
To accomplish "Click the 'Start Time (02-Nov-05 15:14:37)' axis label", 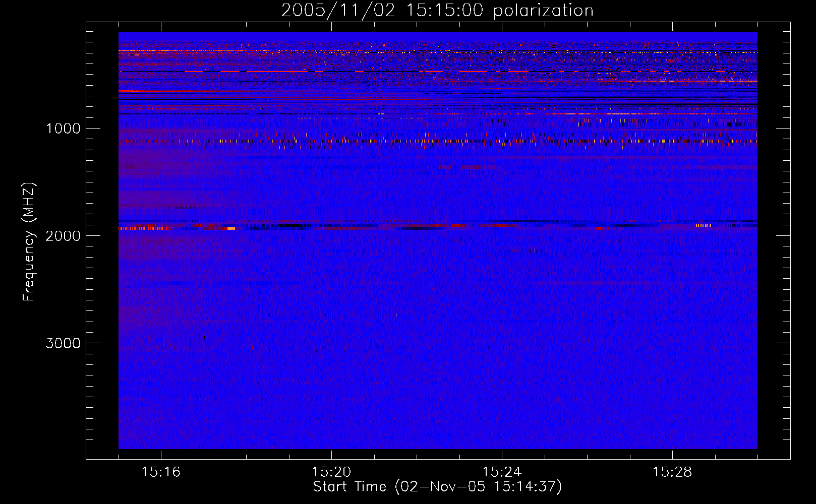I will (x=437, y=487).
